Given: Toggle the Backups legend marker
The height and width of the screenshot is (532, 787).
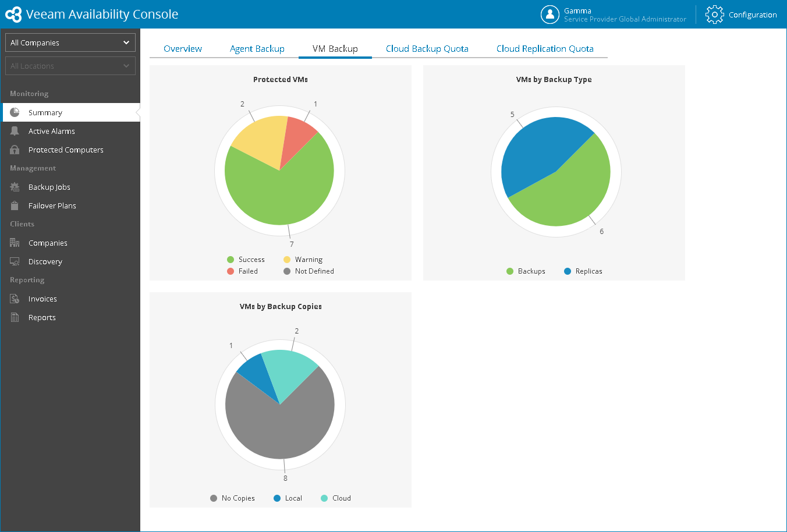Looking at the screenshot, I should pyautogui.click(x=510, y=271).
